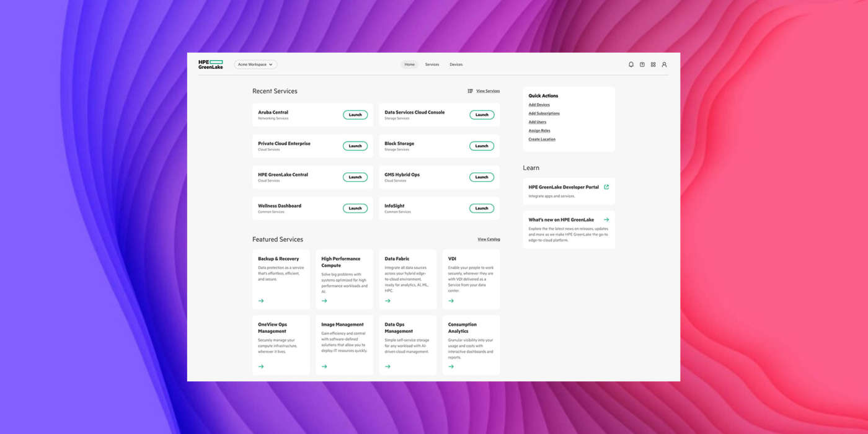
Task: Click arrow on OneView Ops Management card
Action: coord(261,366)
